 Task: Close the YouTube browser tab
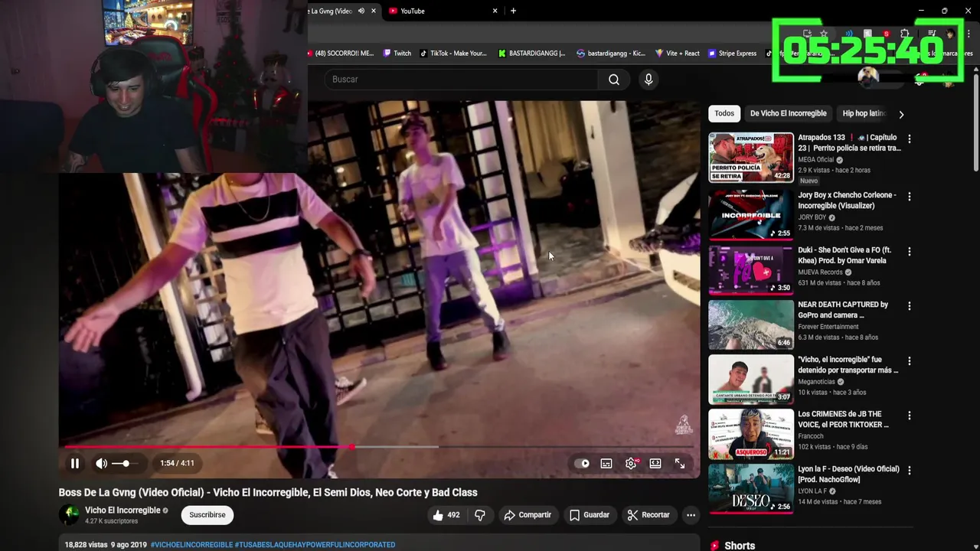(x=495, y=11)
